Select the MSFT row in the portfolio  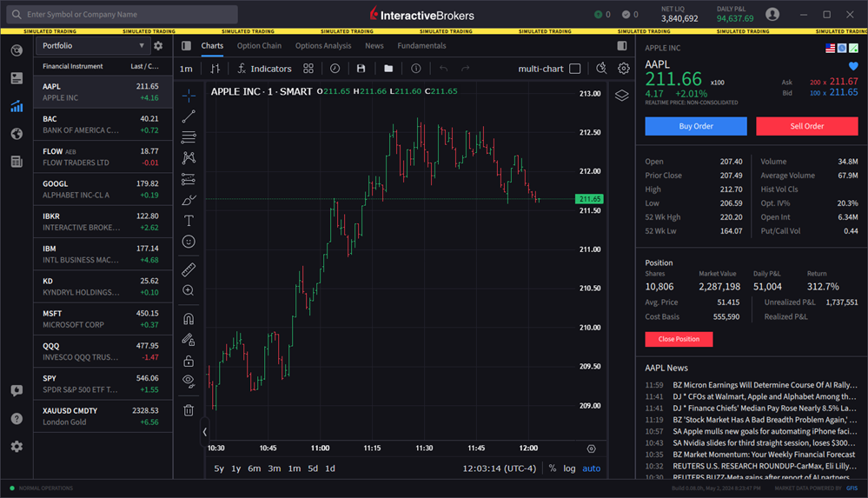pyautogui.click(x=103, y=319)
